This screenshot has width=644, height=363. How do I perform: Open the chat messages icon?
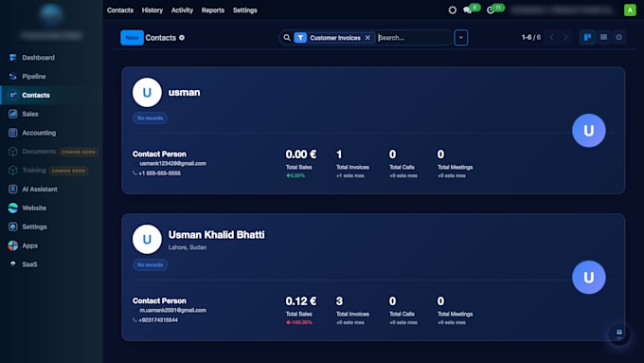(468, 9)
